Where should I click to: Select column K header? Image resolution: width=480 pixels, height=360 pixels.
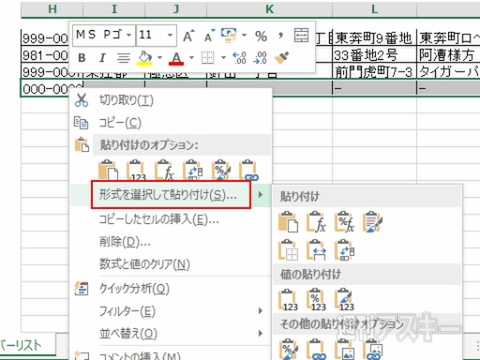(x=269, y=9)
